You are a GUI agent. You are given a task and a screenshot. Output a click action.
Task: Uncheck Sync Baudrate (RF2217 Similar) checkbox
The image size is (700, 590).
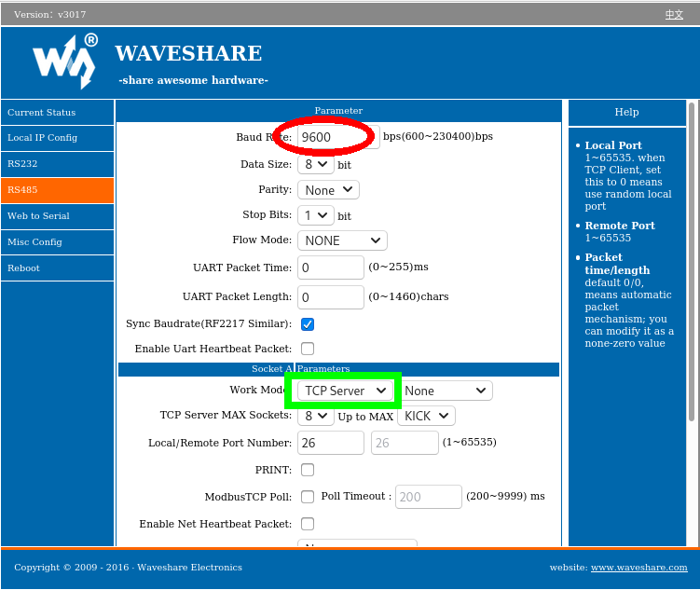[x=308, y=324]
